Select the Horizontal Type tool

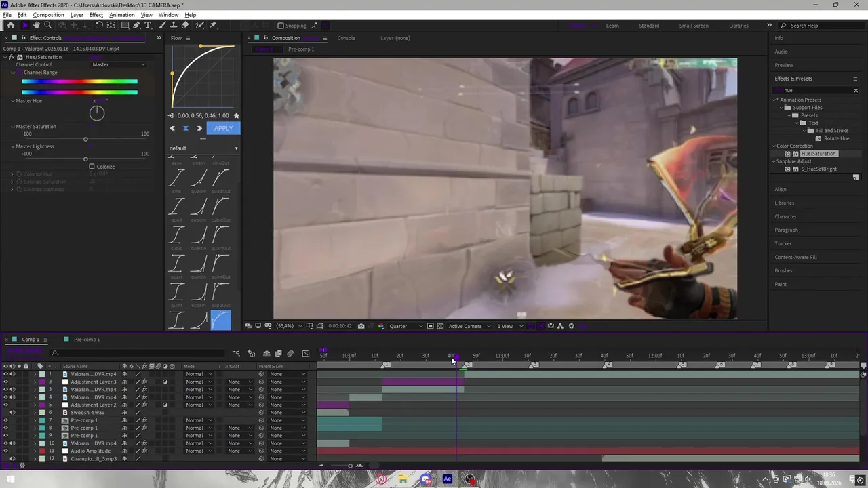[148, 25]
